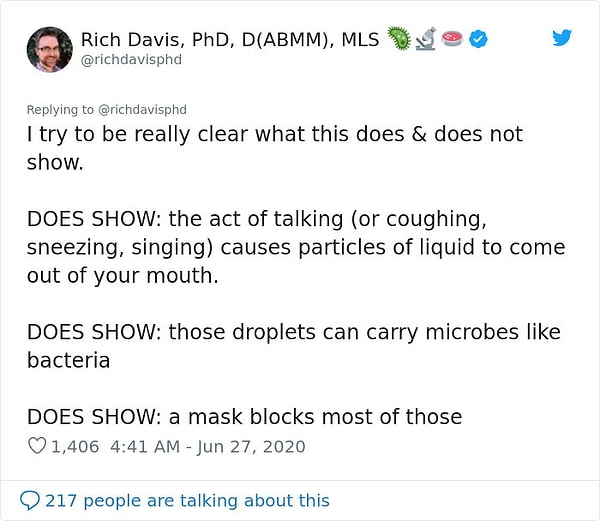
Task: Click the speech bubble conversation icon
Action: pos(31,500)
